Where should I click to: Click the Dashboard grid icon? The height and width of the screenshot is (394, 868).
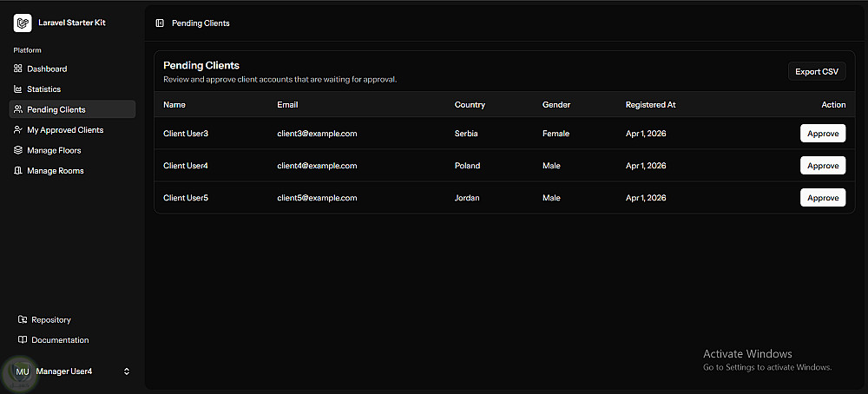tap(18, 69)
